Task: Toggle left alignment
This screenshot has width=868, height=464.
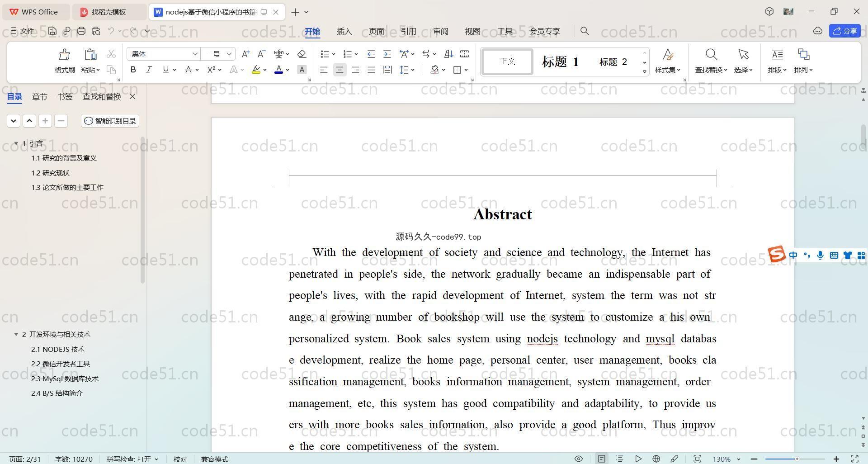Action: 324,70
